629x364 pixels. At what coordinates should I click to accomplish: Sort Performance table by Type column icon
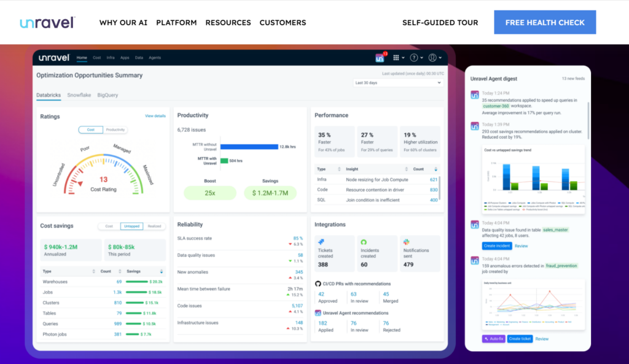tap(339, 169)
